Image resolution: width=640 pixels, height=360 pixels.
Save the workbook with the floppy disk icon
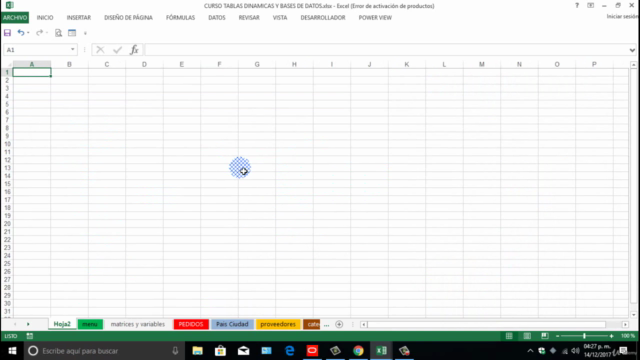pyautogui.click(x=7, y=33)
